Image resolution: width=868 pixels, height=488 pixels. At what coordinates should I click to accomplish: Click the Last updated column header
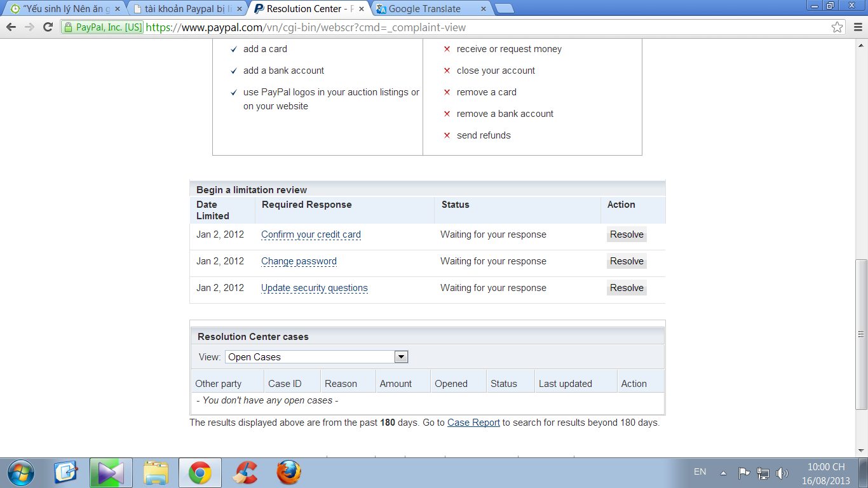[566, 384]
